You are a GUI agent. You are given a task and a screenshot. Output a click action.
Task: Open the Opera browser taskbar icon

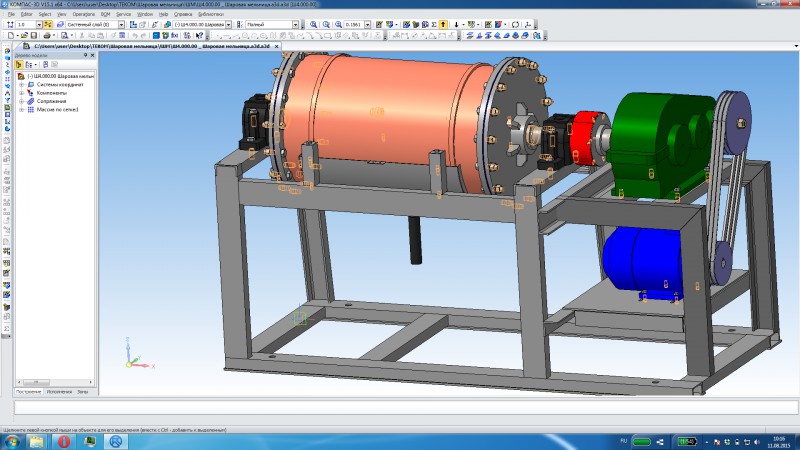[x=63, y=442]
